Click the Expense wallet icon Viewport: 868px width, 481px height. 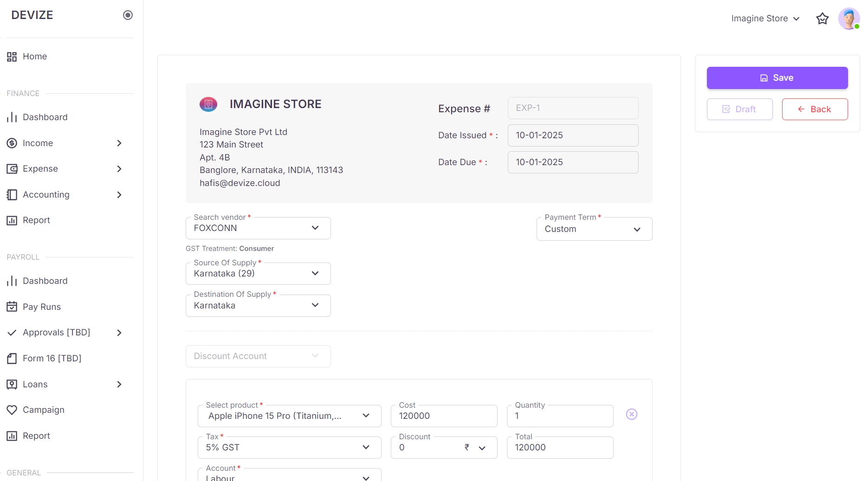click(x=12, y=169)
